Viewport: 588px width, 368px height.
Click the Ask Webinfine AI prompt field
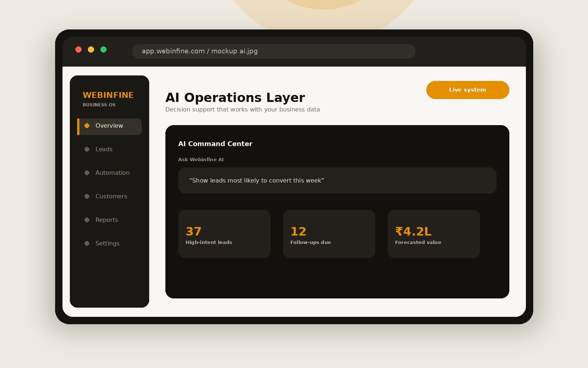point(337,181)
